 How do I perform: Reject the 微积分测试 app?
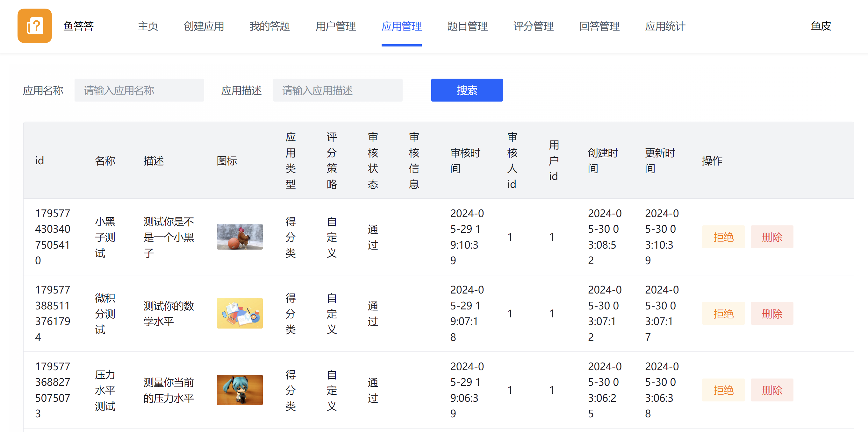point(723,314)
